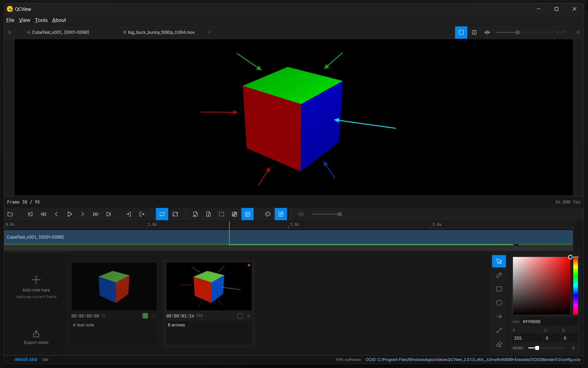Open the About menu

click(x=59, y=20)
